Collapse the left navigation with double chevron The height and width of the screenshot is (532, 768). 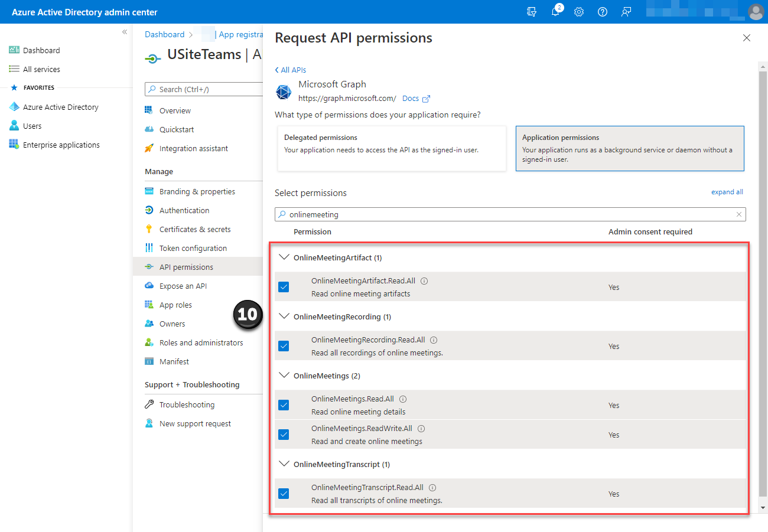tap(125, 32)
